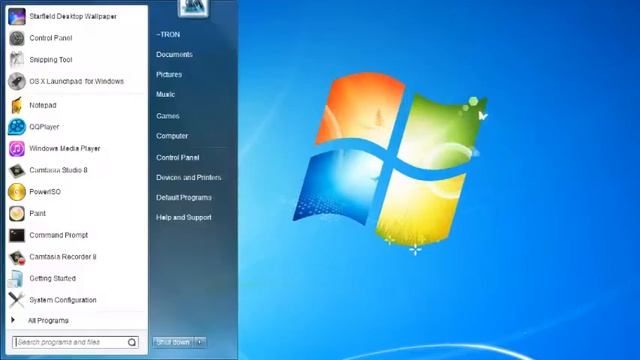
Task: Select 'Camtasia Studio 8' label
Action: coord(58,170)
